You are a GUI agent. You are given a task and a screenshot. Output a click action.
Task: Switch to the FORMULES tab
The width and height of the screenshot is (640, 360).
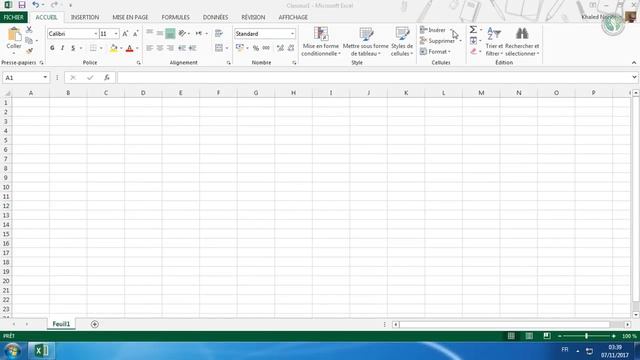tap(176, 17)
